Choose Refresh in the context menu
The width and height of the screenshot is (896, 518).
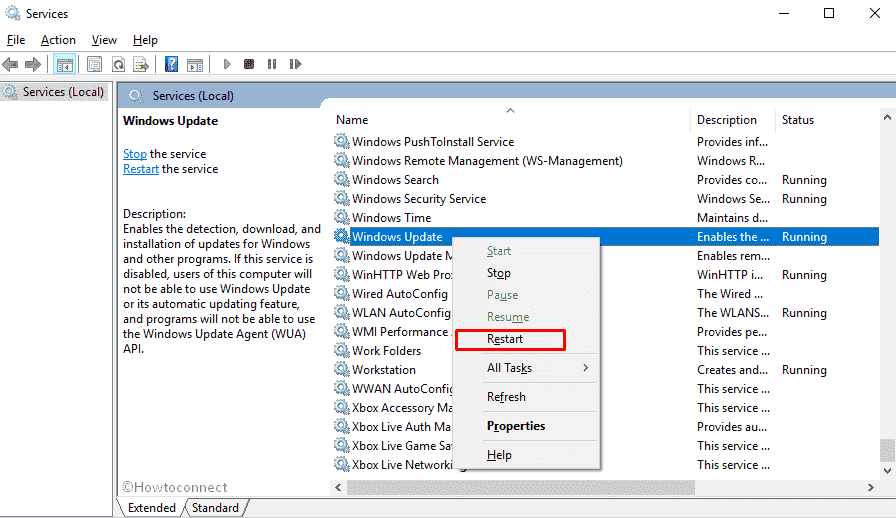pos(506,397)
